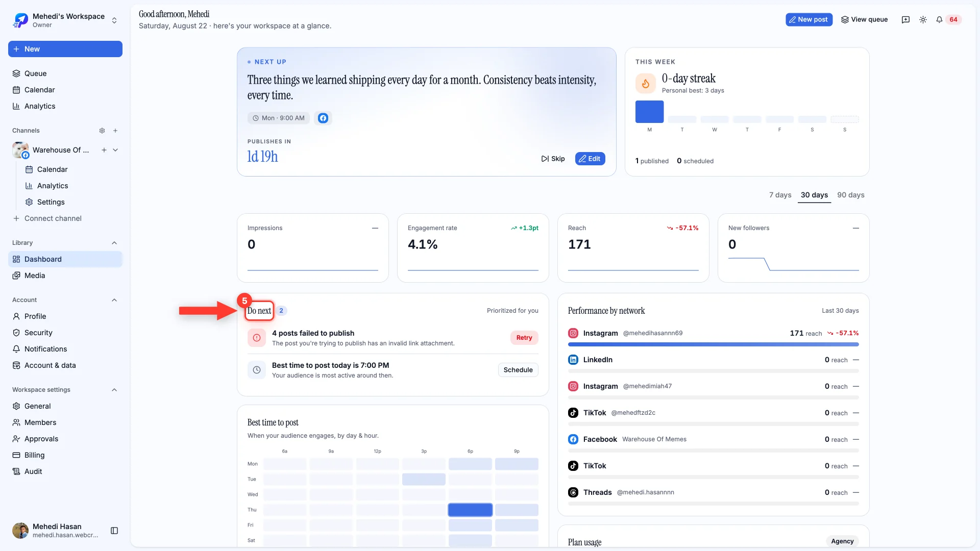Open the Engagement rate stat card

tap(473, 248)
